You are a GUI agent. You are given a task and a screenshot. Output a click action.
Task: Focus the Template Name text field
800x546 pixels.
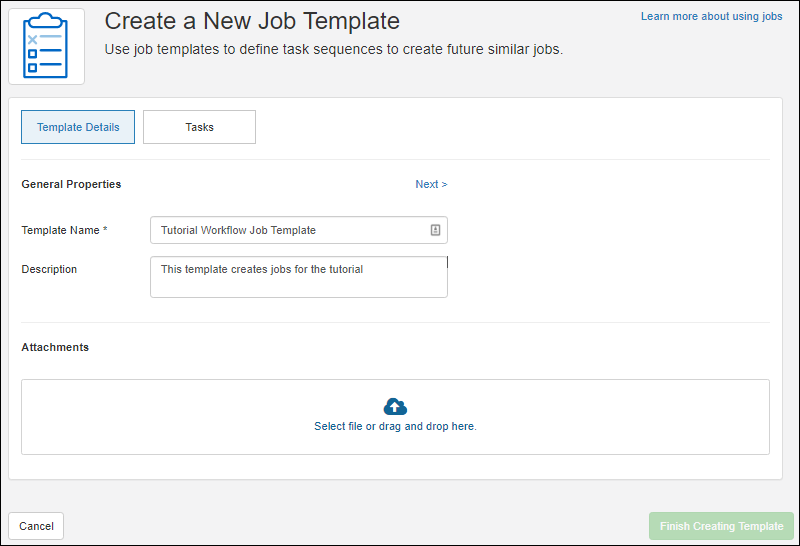click(290, 230)
